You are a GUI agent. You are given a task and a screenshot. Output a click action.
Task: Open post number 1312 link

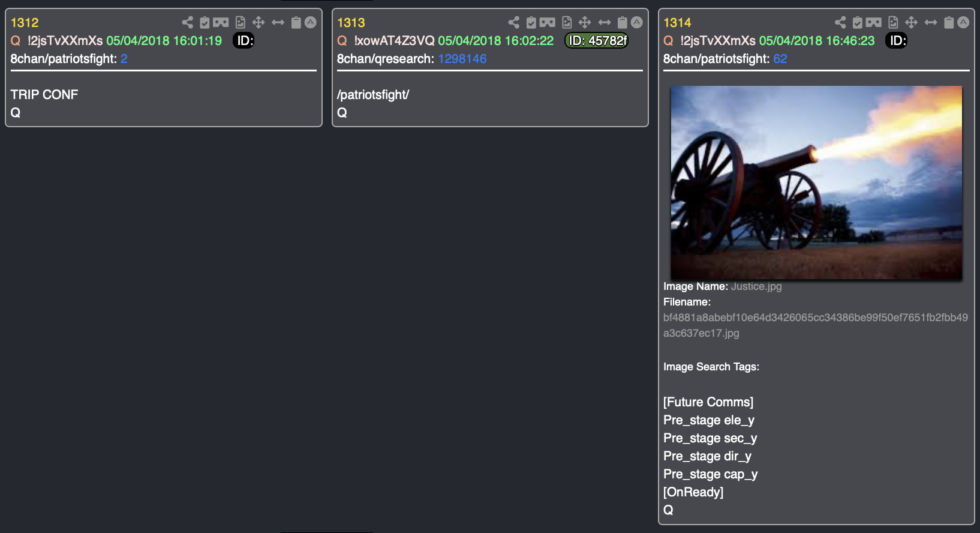coord(25,23)
